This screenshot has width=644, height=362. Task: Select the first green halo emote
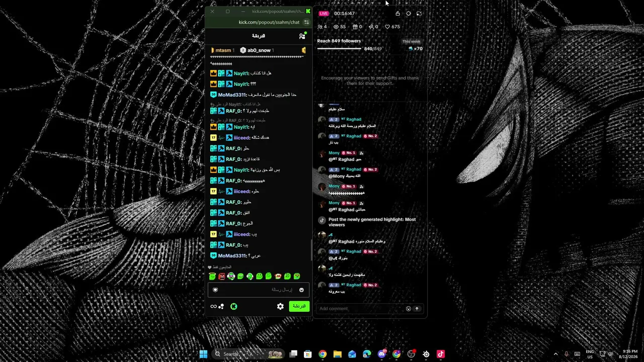click(212, 277)
